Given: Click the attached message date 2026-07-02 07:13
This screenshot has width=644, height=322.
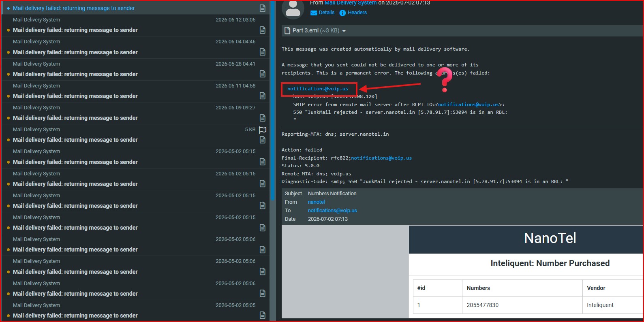Looking at the screenshot, I should coord(328,219).
